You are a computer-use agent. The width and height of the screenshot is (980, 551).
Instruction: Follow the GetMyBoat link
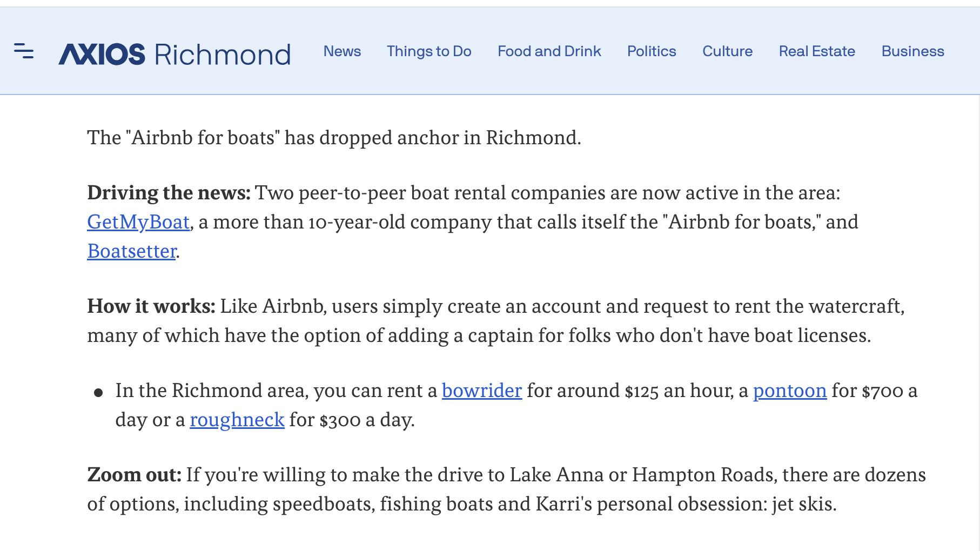pyautogui.click(x=138, y=222)
